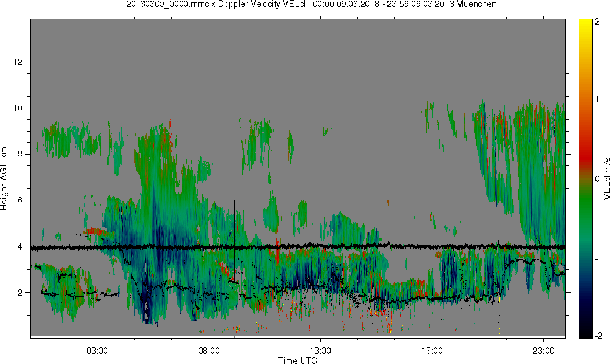
Task: Click the 'Height AGL km' axis title
Action: click(x=4, y=179)
